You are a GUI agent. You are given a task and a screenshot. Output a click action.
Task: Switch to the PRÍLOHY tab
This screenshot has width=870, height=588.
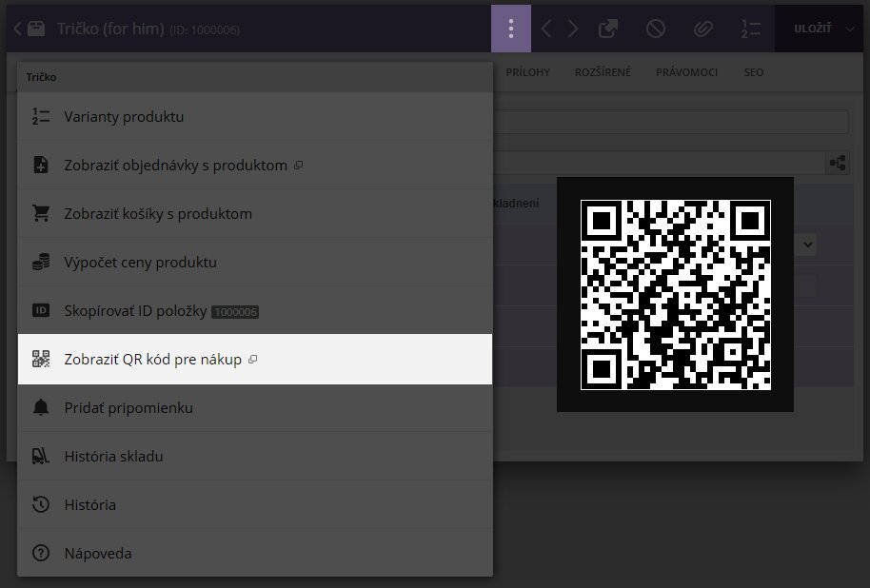click(x=527, y=72)
